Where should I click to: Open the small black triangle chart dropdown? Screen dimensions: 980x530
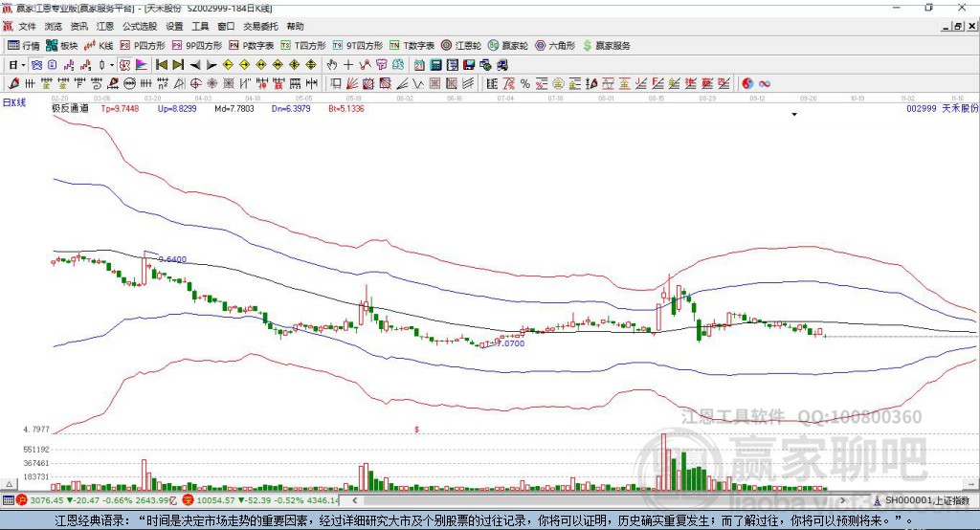(x=794, y=115)
